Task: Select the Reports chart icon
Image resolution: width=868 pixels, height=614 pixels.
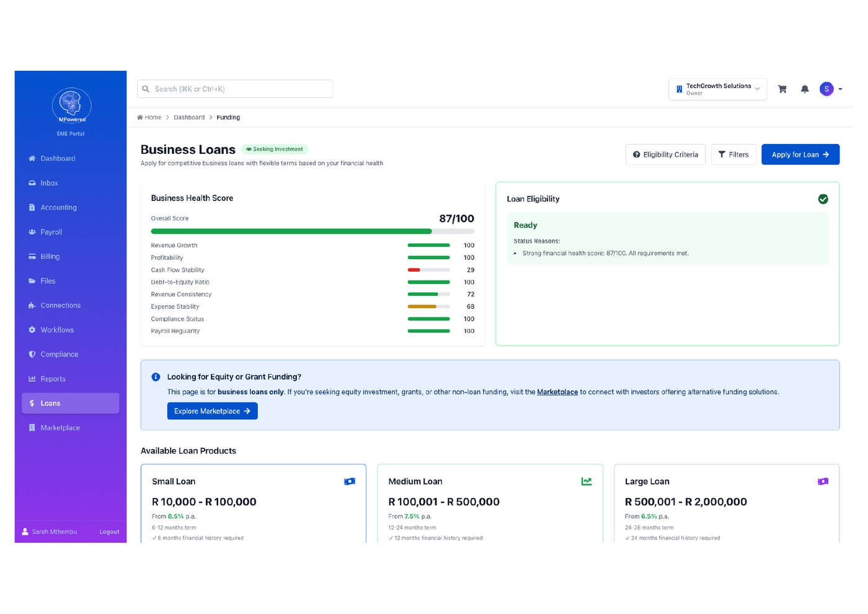Action: pyautogui.click(x=32, y=378)
